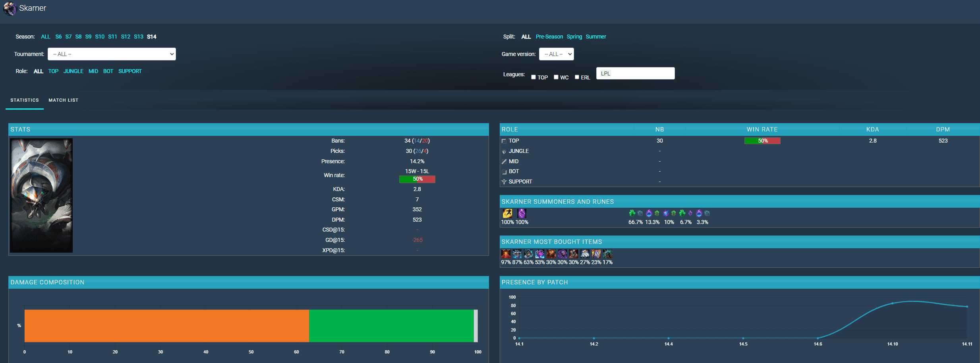Filter by season S13
Screen dimensions: 980x363
(138, 37)
